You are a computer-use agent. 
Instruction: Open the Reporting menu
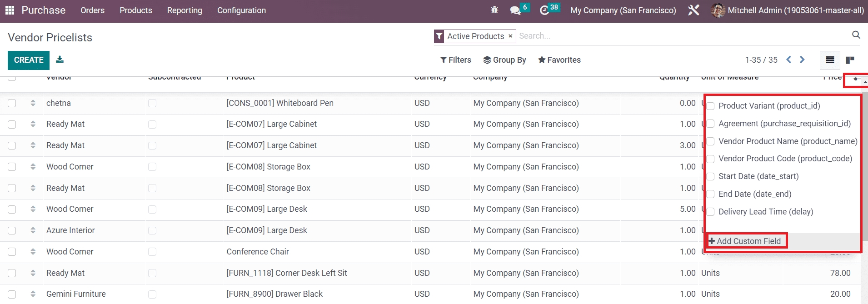pyautogui.click(x=185, y=10)
